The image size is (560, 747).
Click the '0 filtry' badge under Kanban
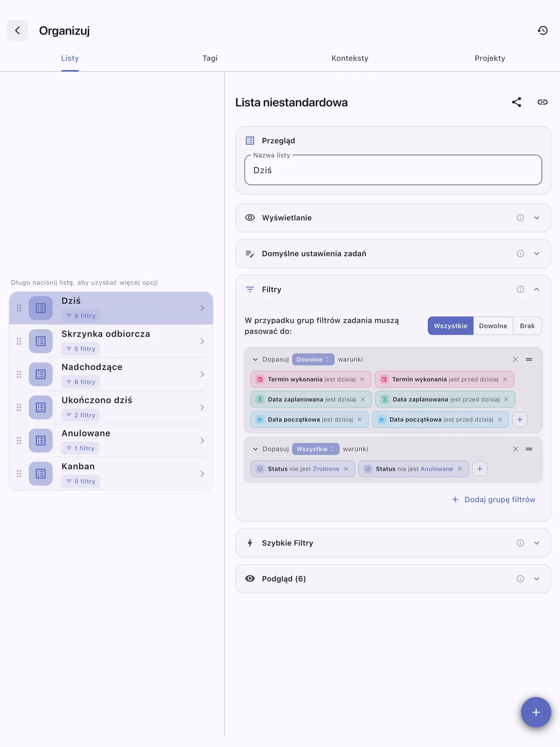coord(80,481)
